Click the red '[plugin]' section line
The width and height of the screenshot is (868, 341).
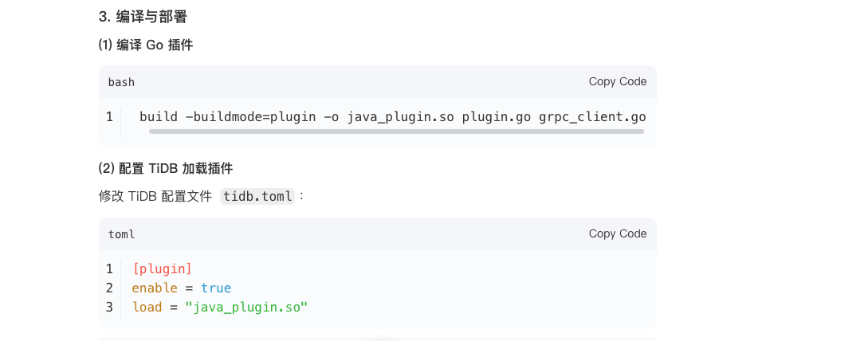[162, 268]
